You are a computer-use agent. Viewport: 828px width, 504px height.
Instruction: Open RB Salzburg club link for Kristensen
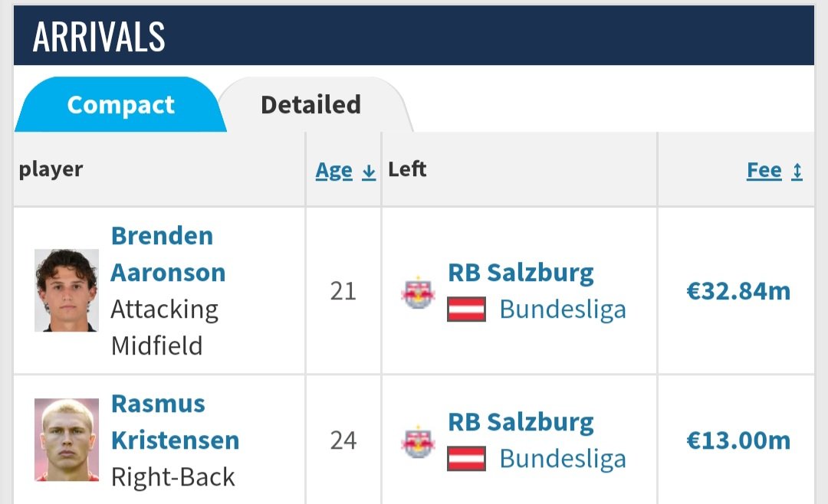(521, 422)
